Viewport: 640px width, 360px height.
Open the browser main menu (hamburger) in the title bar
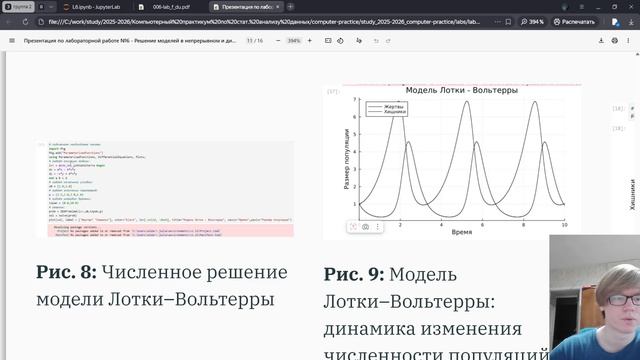click(582, 7)
